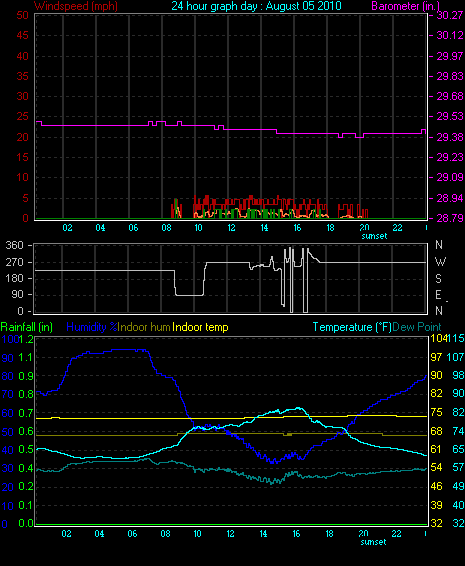Click the barometer value '29.09'
This screenshot has height=566, width=465.
click(450, 178)
